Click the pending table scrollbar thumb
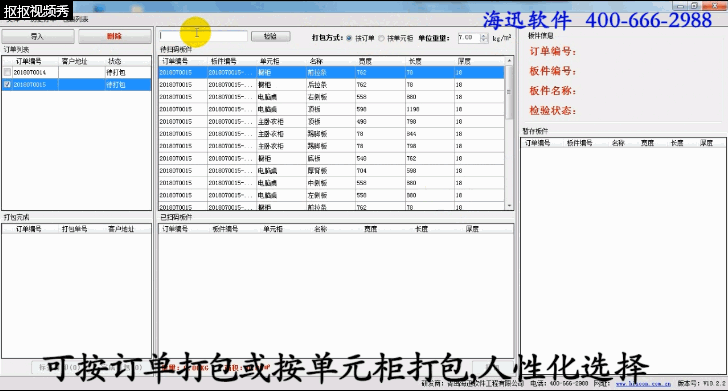The width and height of the screenshot is (728, 391). (509, 91)
